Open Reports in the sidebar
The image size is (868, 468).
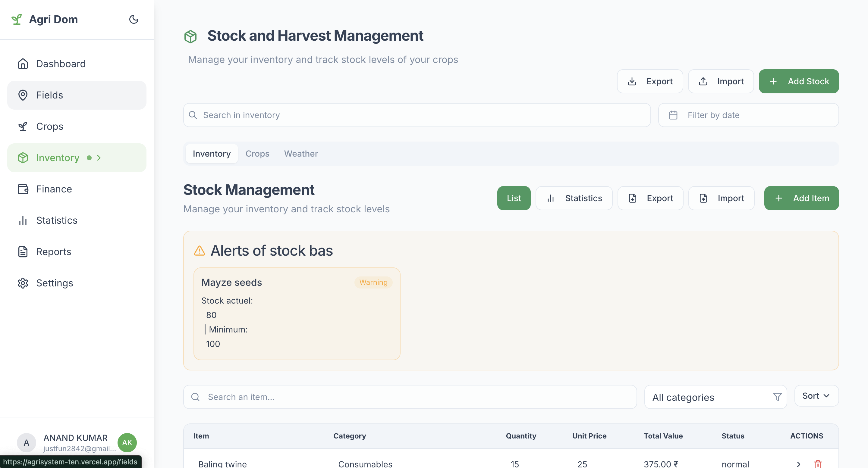[x=54, y=251]
